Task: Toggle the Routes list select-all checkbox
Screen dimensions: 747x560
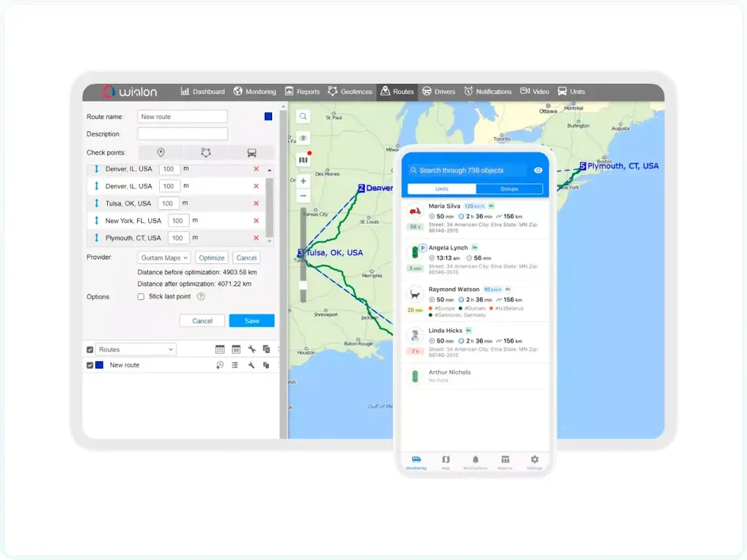Action: pos(90,349)
